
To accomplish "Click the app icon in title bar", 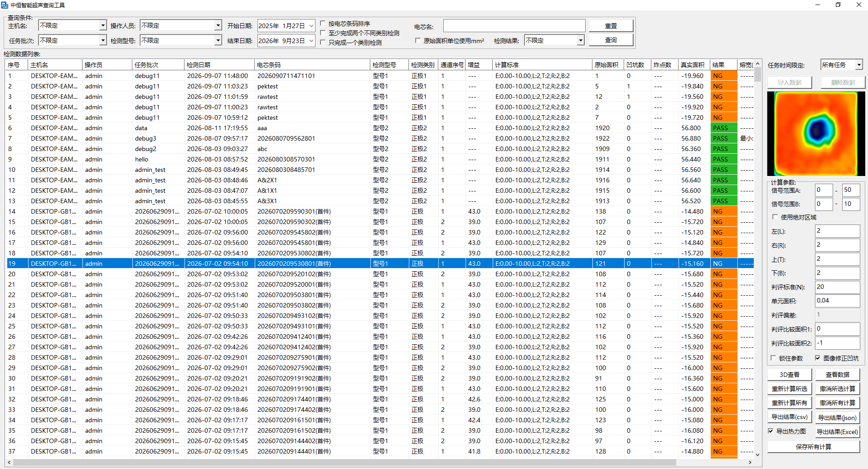I will click(x=5, y=5).
